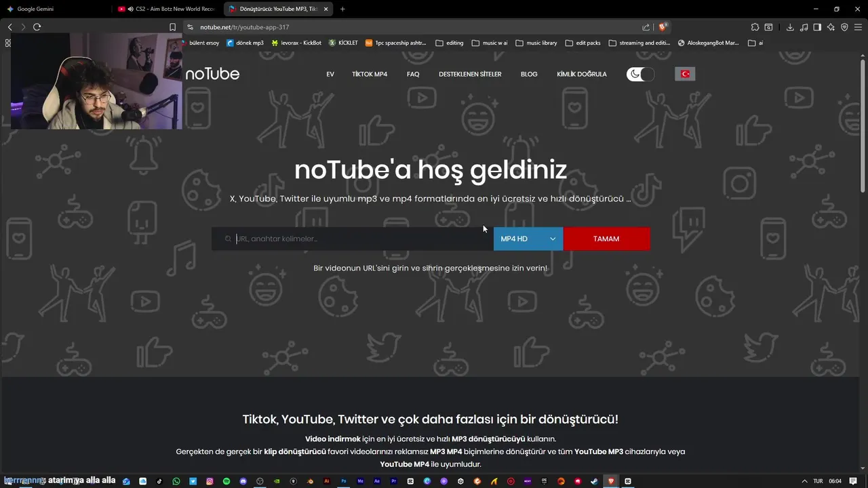Open Discord from the taskbar
Screen dimensions: 868x488
243,481
